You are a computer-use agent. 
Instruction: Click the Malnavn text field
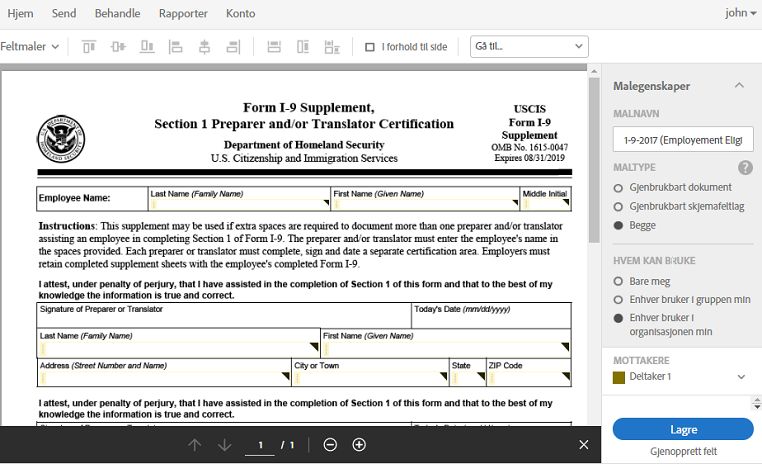683,140
